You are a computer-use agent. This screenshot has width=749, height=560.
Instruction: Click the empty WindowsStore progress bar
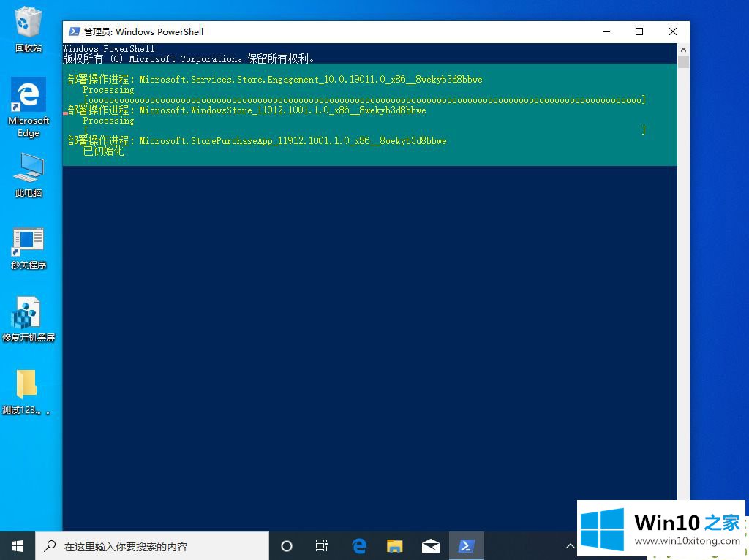(365, 130)
